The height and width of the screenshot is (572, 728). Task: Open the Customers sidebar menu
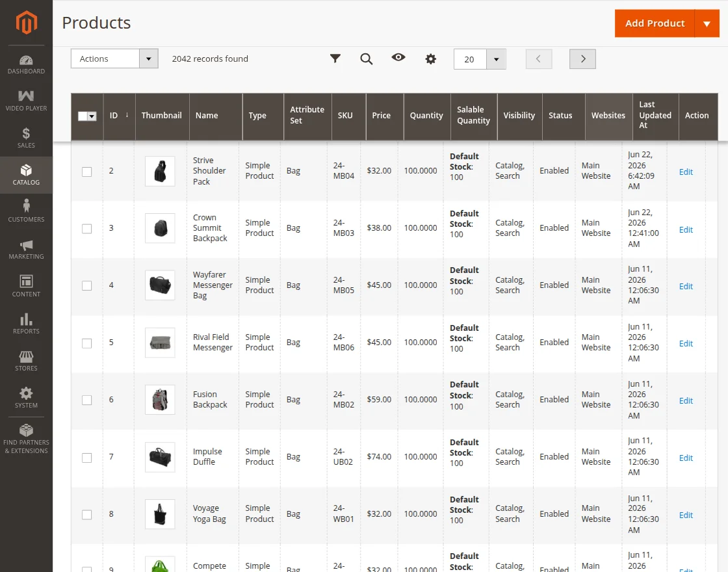tap(26, 212)
